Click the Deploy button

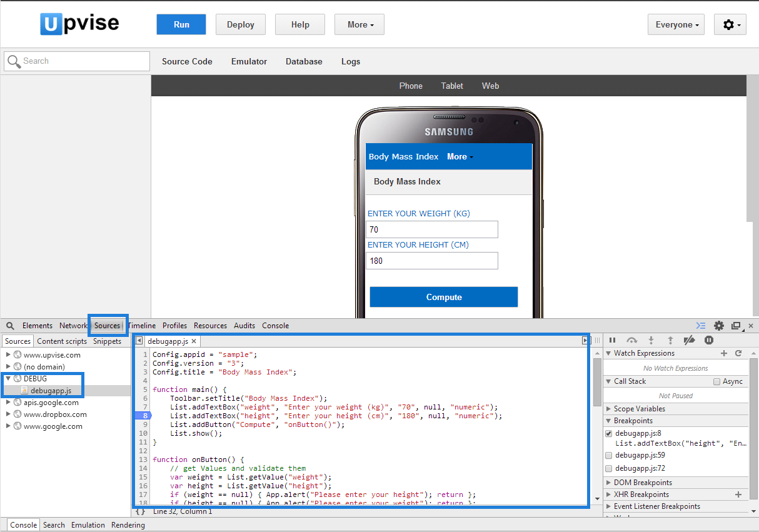[x=241, y=25]
